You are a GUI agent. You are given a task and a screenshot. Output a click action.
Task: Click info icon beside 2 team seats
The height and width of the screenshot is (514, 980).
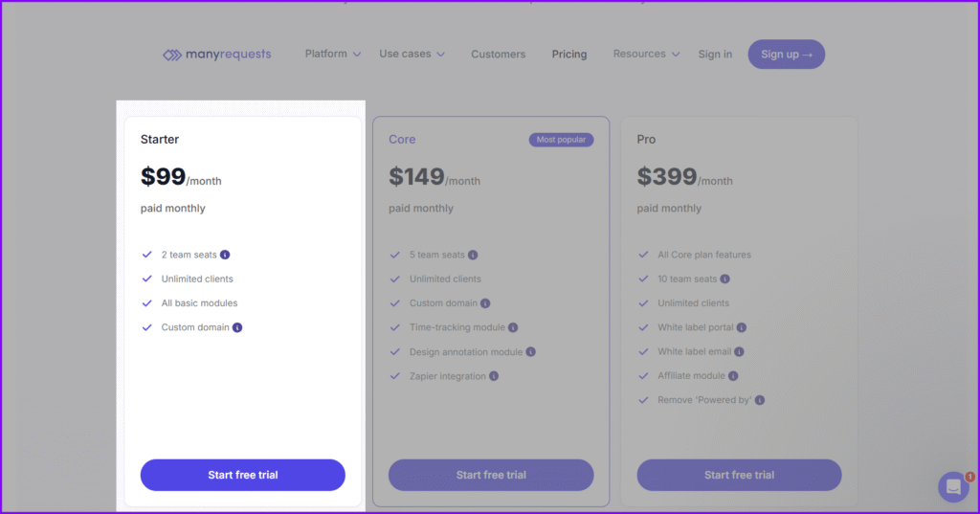coord(225,255)
